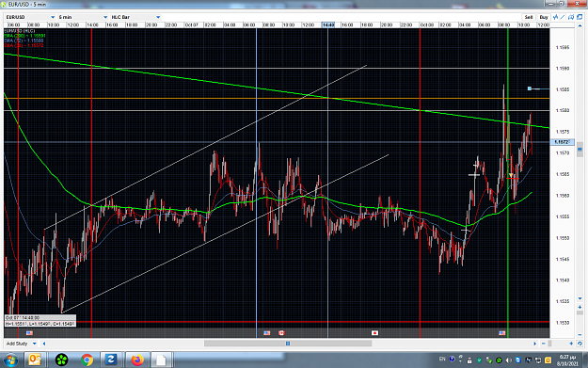Screen dimensions: 588x368
Task: Click the TeamViewer tray icon
Action: tap(518, 360)
